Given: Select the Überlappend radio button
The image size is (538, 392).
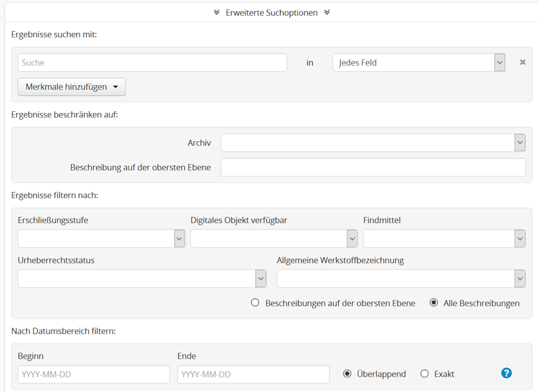Looking at the screenshot, I should [x=347, y=374].
